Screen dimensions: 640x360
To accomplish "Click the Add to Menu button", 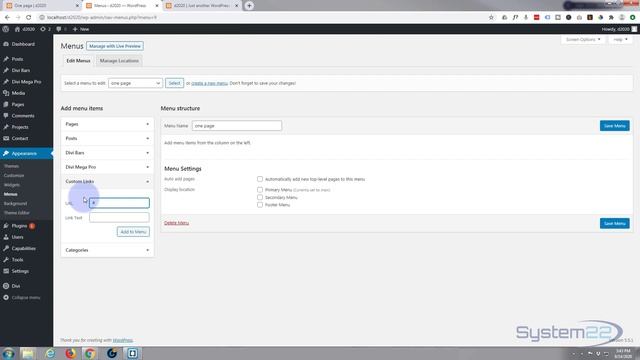I will click(x=133, y=232).
